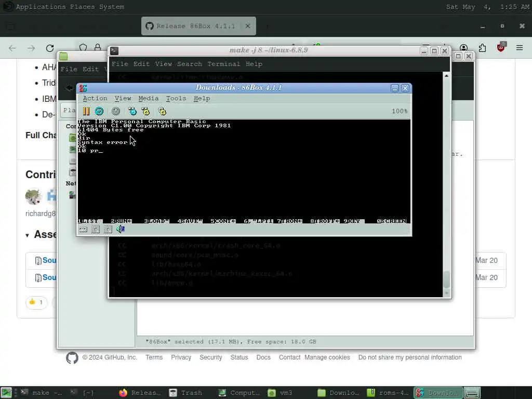Image resolution: width=532 pixels, height=399 pixels.
Task: Switch to the roms-4 taskbar item
Action: (389, 393)
